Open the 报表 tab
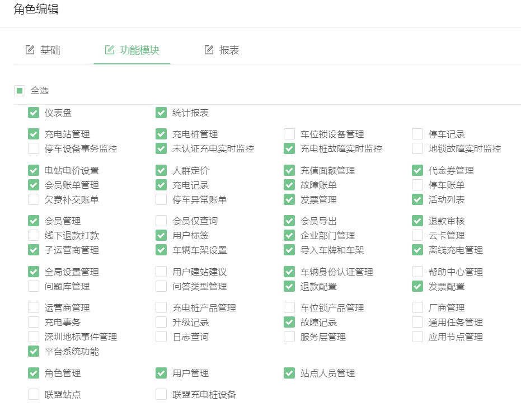Screen dimensions: 521x420 tap(222, 50)
